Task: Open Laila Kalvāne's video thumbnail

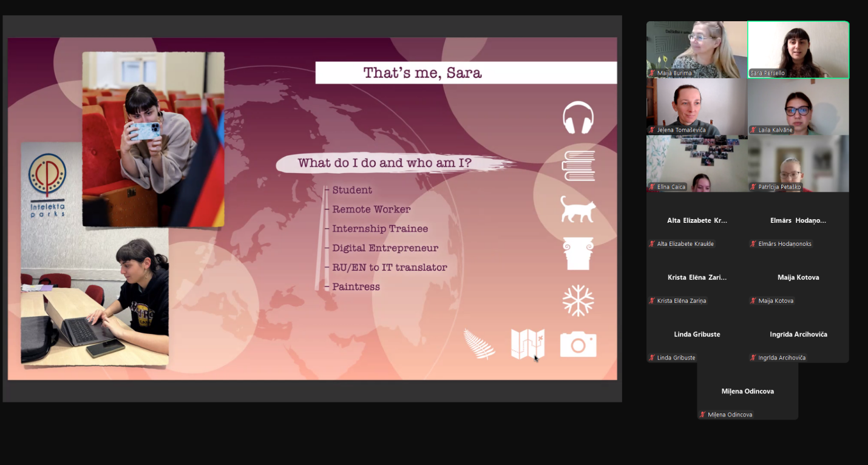Action: point(798,107)
